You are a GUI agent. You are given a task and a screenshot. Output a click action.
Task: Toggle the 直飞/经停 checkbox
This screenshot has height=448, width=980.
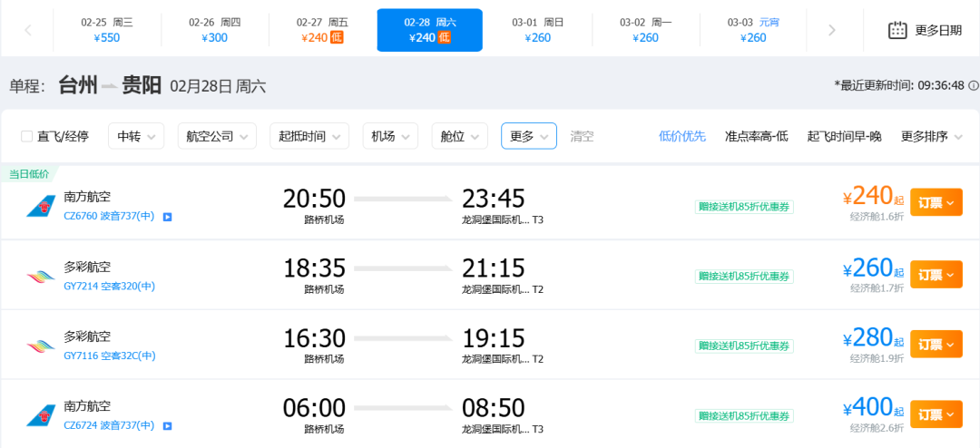pos(27,136)
